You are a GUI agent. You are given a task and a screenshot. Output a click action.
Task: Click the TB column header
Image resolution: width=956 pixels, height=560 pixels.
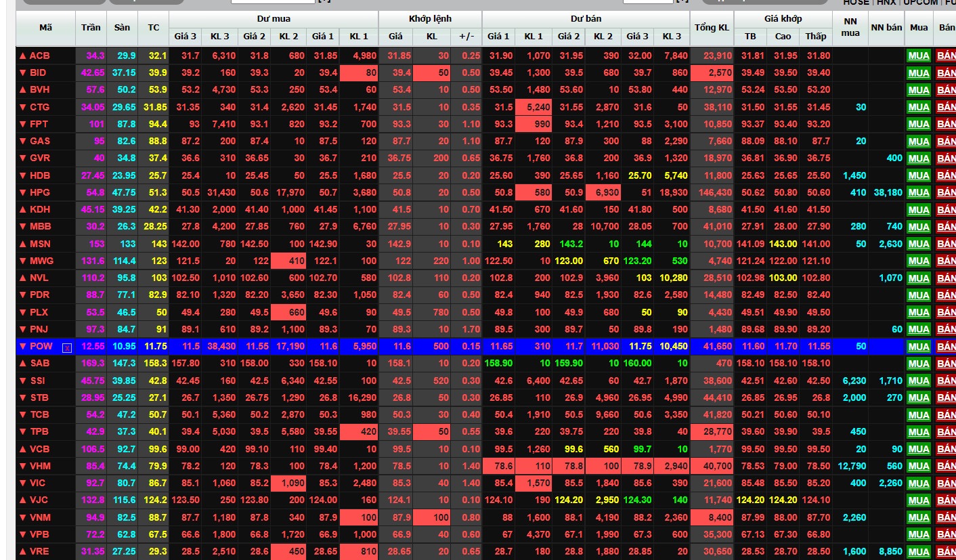pos(750,37)
